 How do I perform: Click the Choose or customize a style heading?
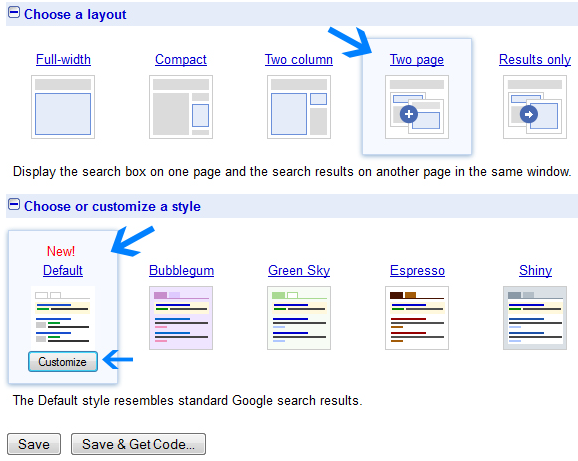point(112,206)
